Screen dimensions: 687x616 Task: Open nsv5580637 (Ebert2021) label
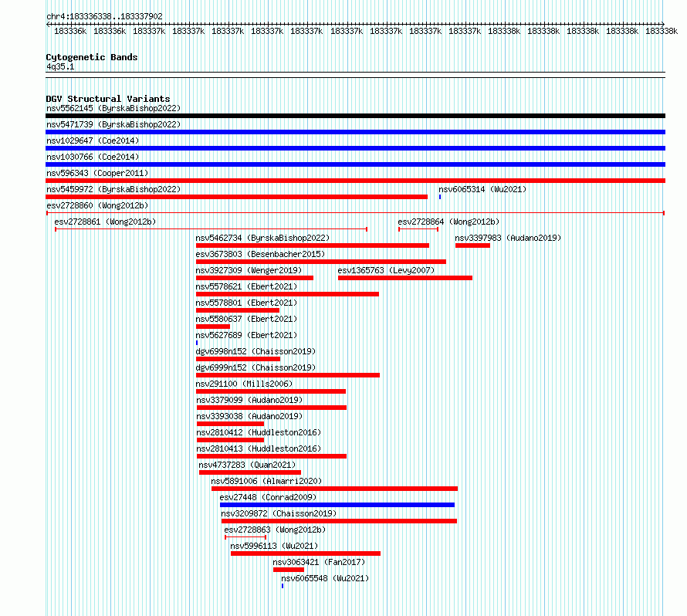tap(246, 319)
